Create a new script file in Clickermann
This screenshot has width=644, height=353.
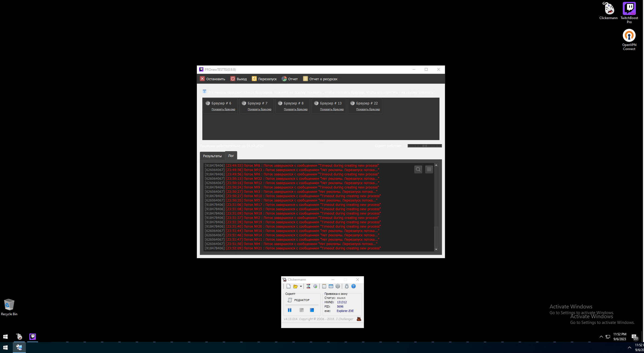pos(289,286)
